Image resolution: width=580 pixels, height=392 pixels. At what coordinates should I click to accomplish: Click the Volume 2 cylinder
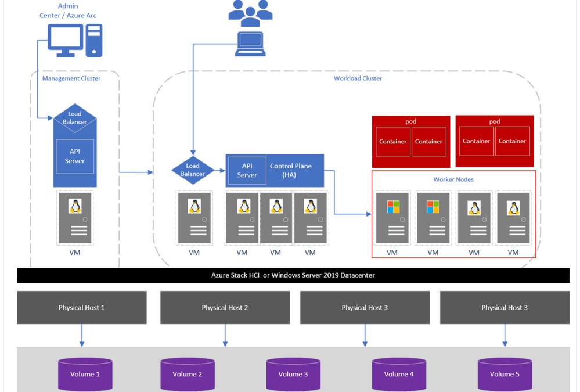tap(188, 374)
